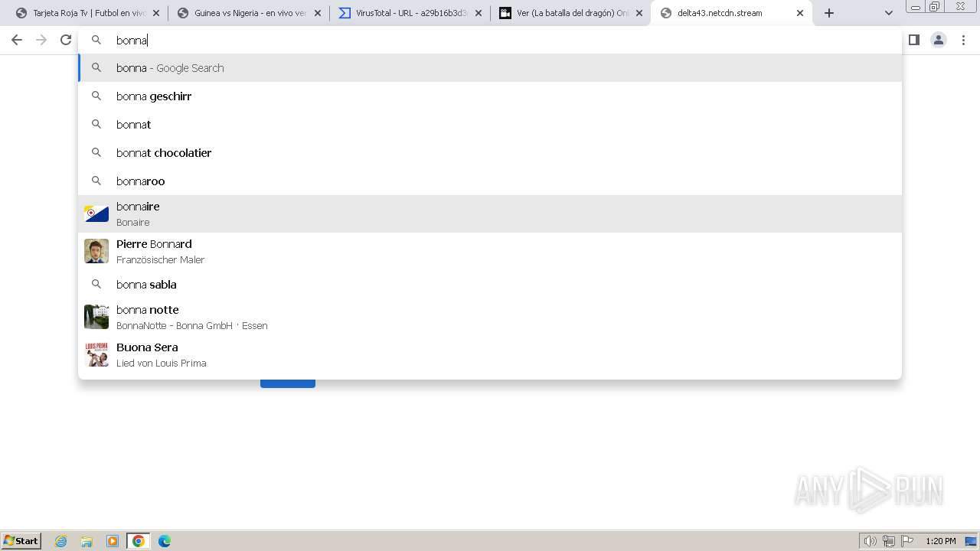Open the side panel icon

pos(913,40)
